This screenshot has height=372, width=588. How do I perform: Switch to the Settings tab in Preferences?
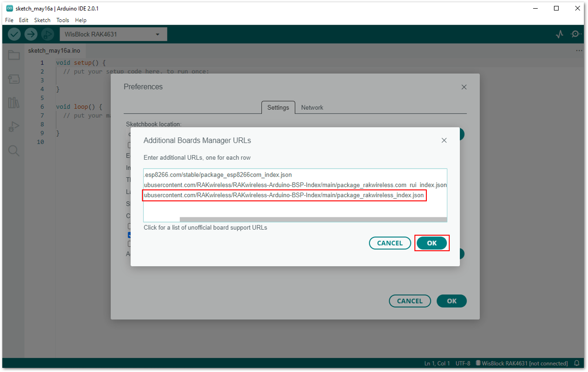tap(278, 108)
